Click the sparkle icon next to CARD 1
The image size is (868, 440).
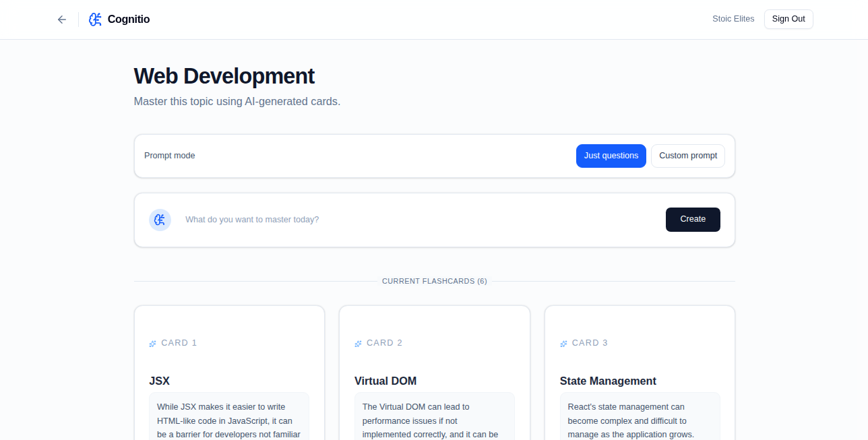(x=152, y=343)
